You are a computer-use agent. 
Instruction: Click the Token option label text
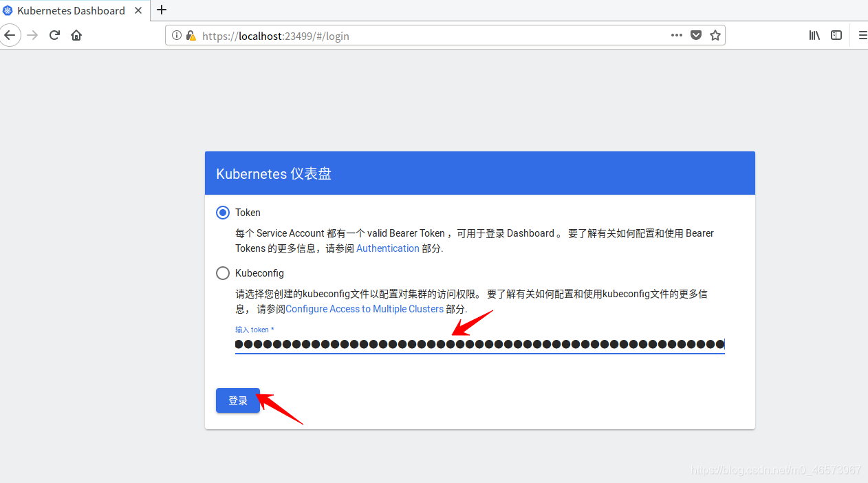[248, 213]
